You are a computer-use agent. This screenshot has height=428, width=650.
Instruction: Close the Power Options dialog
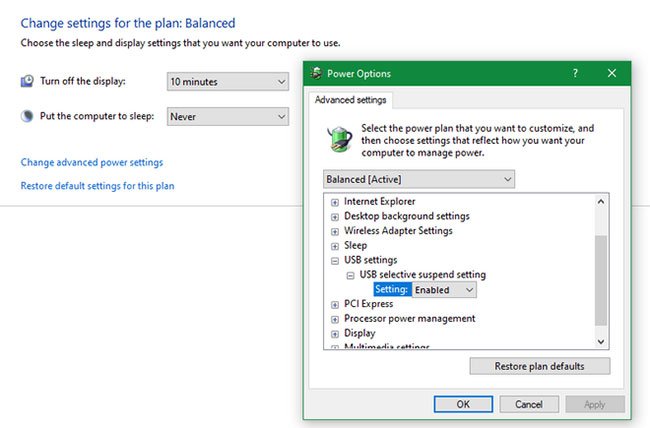click(611, 74)
